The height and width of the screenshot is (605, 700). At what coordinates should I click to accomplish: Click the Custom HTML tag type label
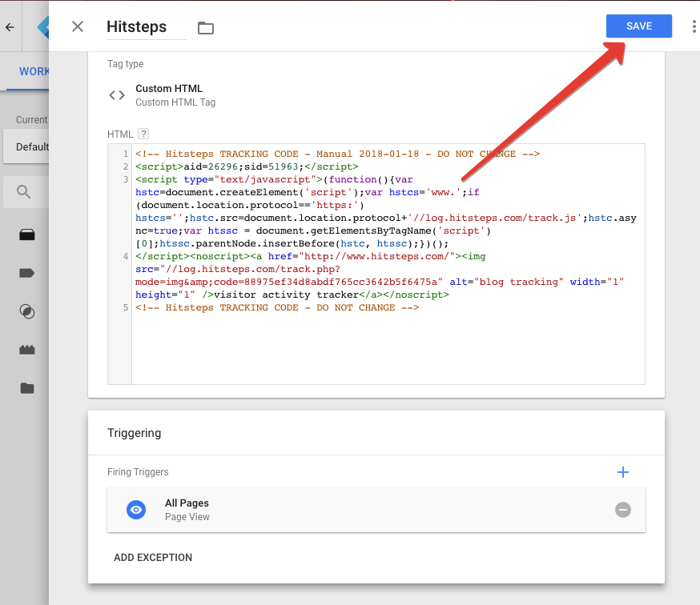point(169,88)
